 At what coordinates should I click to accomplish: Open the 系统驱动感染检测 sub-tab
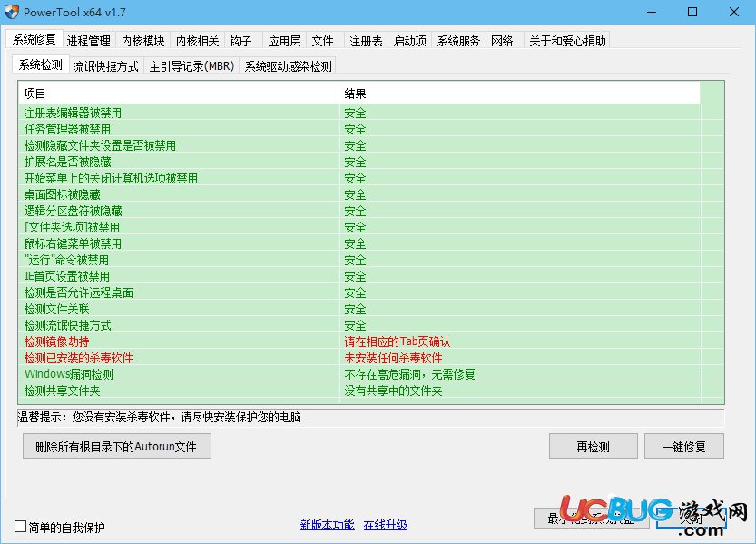(288, 66)
